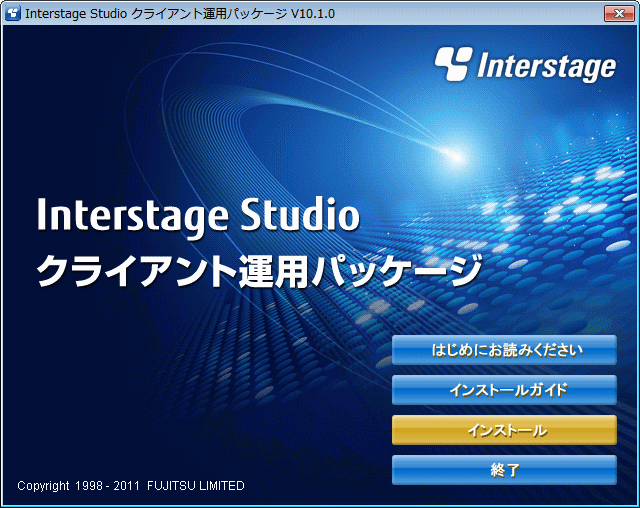Start setup with the yellow インストール button
Screen dimensions: 640x508
504,430
